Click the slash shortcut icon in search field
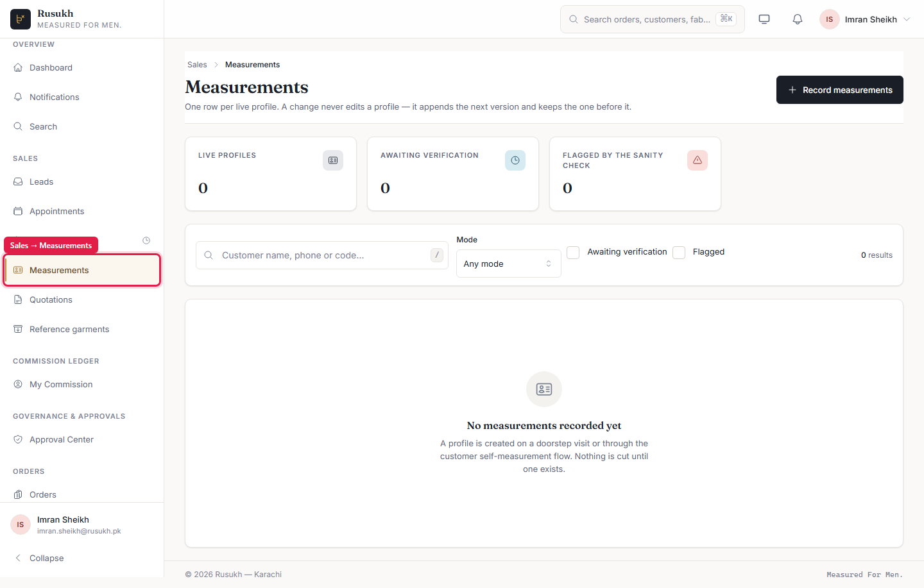Image resolution: width=924 pixels, height=588 pixels. coord(437,255)
